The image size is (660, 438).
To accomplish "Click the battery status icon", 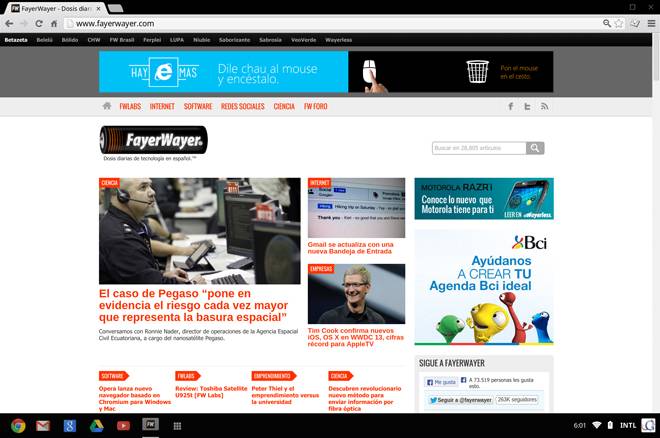I will click(610, 425).
